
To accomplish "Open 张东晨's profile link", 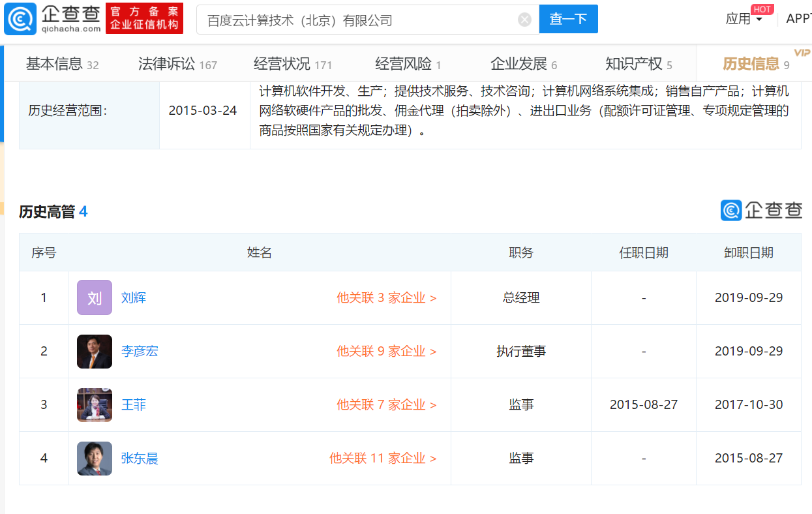I will tap(140, 458).
